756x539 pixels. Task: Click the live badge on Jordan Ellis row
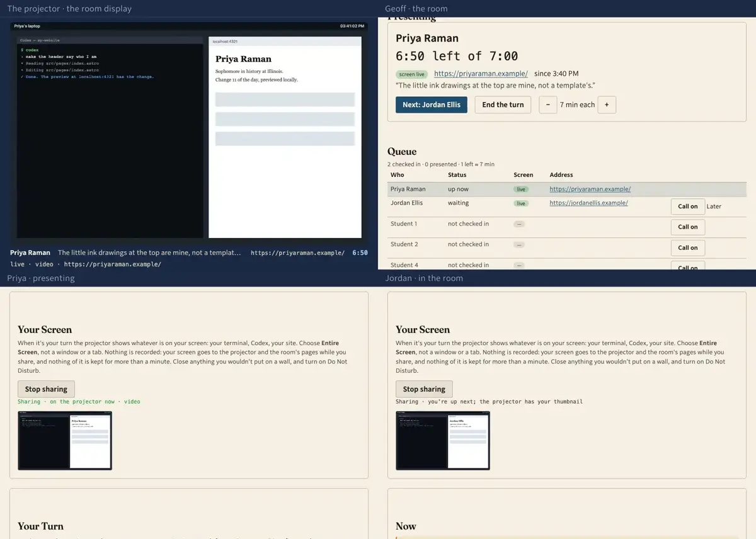(520, 203)
